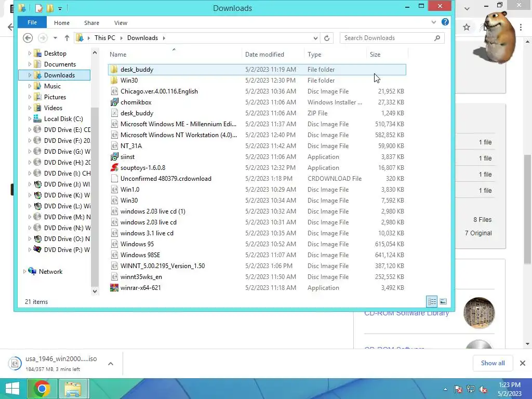
Task: Open Recent locations dropdown arrow
Action: (x=55, y=38)
